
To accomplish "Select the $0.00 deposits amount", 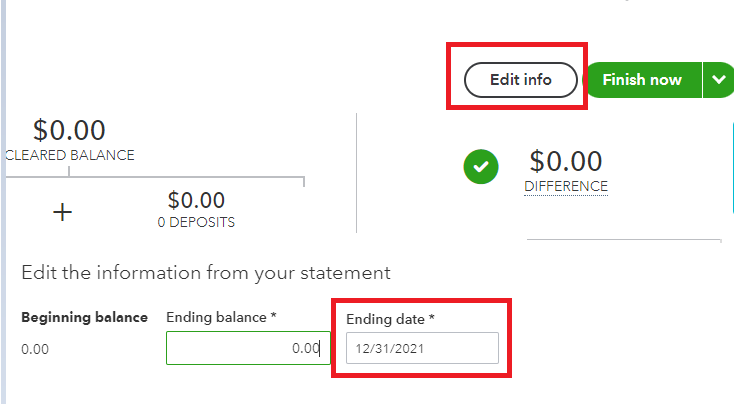I will [196, 200].
